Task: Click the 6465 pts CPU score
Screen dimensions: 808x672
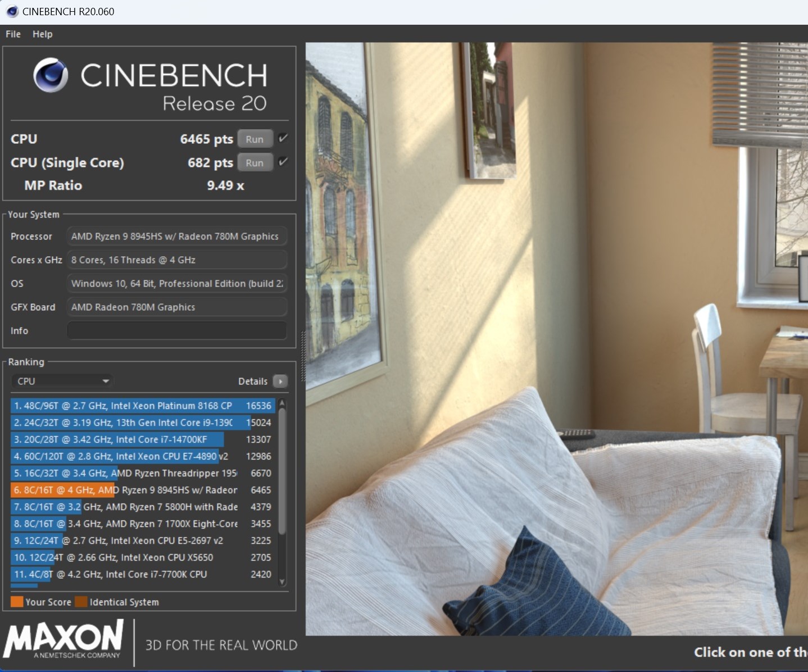Action: pos(206,139)
